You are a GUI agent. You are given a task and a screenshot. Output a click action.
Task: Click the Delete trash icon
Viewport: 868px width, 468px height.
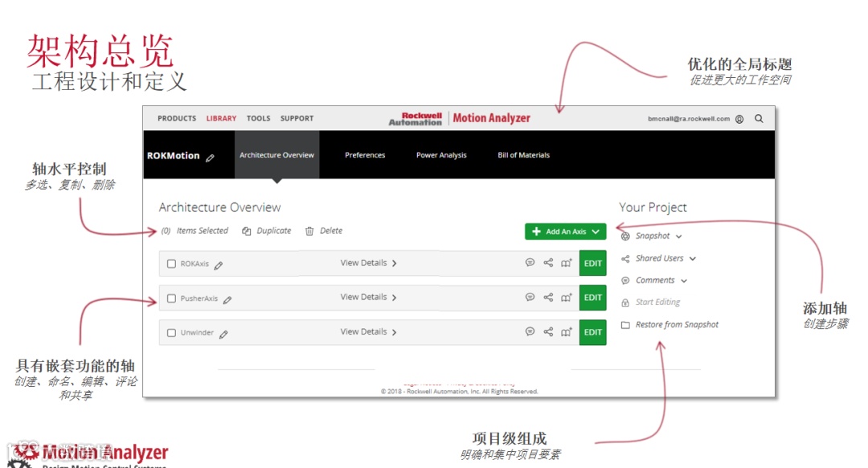(x=309, y=231)
